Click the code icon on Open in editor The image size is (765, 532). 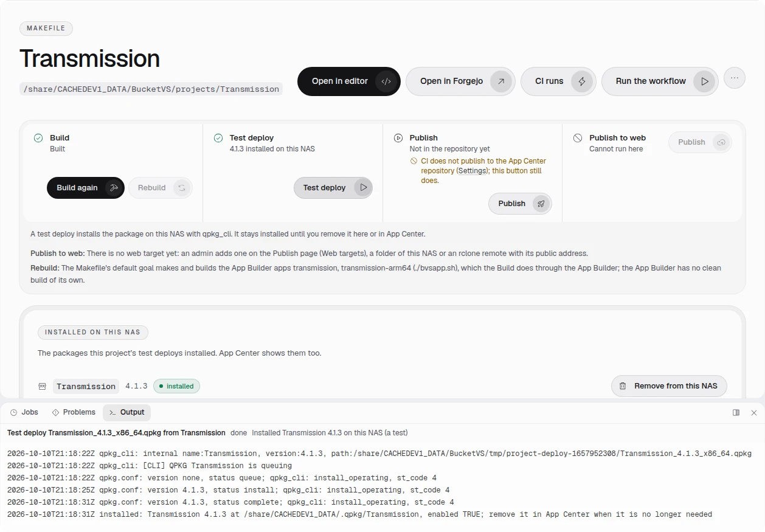386,81
